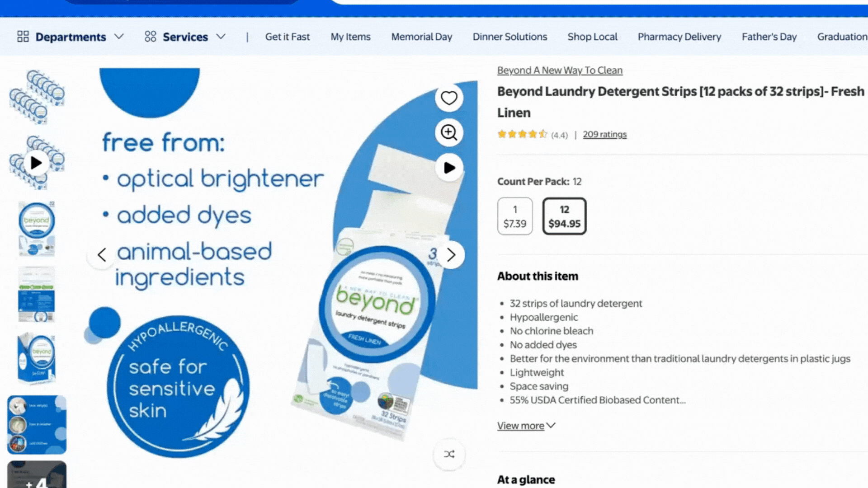Go to My Items
The height and width of the screenshot is (488, 868).
(350, 37)
